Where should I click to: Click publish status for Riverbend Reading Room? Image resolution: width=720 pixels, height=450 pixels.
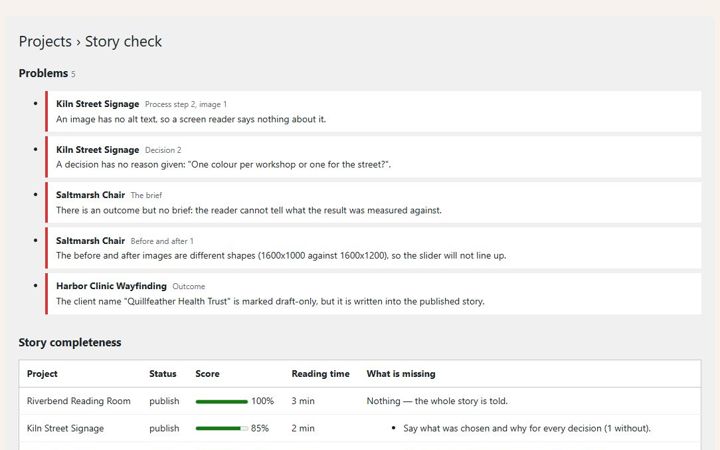(x=164, y=401)
